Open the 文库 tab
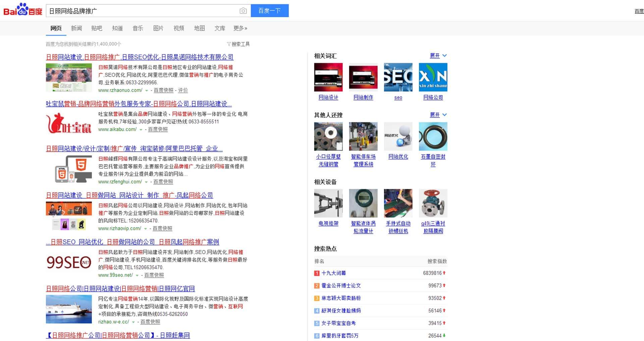The width and height of the screenshot is (644, 341). 220,28
